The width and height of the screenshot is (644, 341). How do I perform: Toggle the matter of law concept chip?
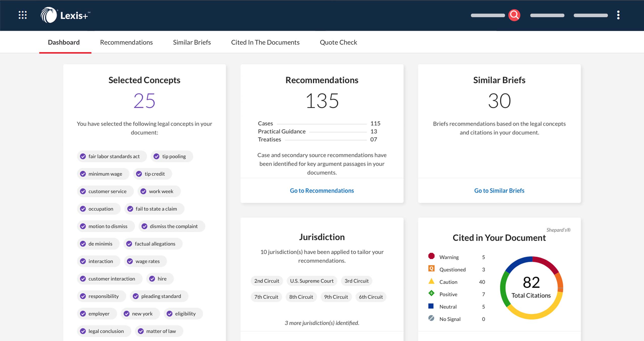click(x=159, y=331)
